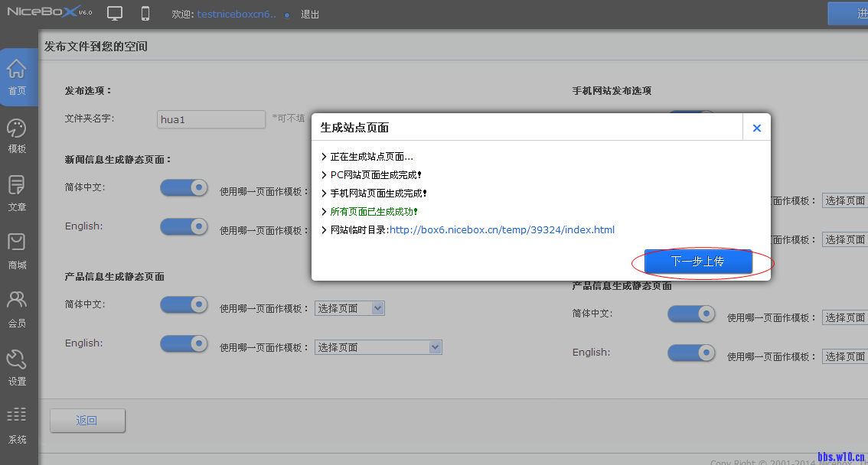The image size is (868, 465).
Task: Toggle English under 产品信息生成静态页面
Action: point(184,343)
